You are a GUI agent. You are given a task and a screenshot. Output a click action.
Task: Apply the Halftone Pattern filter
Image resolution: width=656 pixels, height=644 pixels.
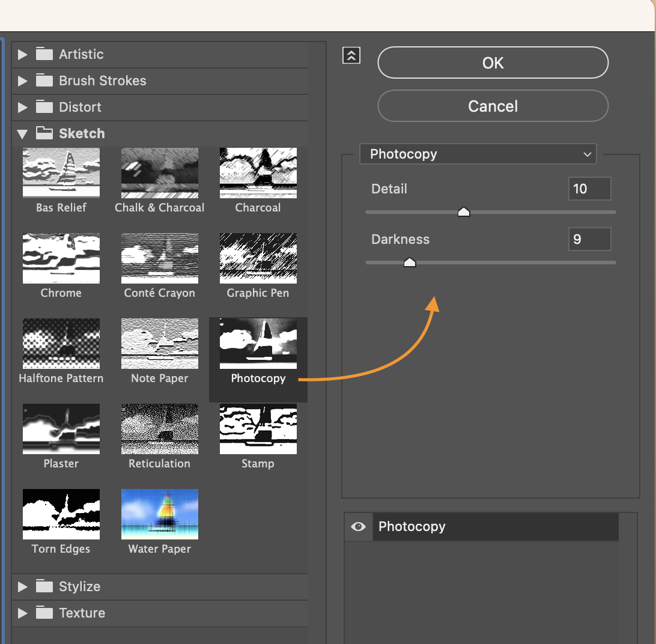point(61,343)
